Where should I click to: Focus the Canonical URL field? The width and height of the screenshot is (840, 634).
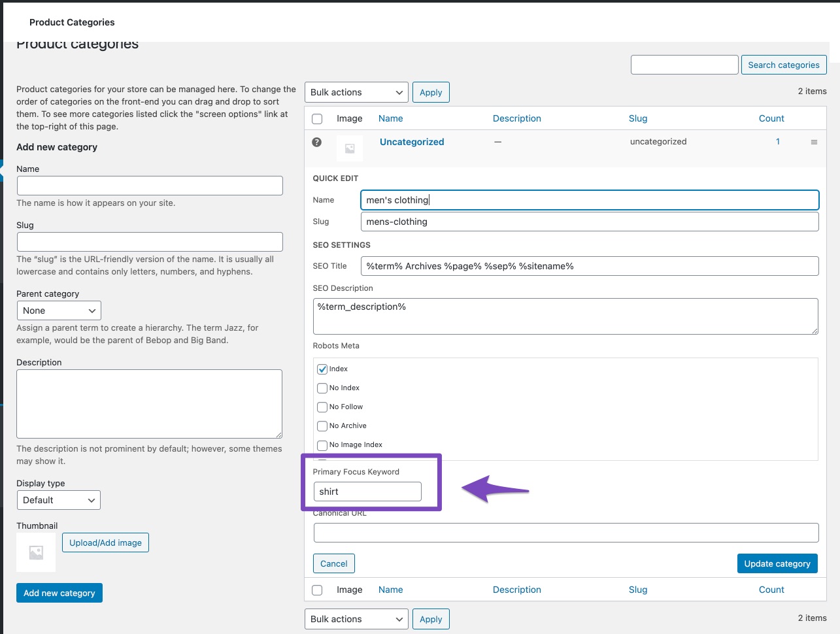point(566,533)
